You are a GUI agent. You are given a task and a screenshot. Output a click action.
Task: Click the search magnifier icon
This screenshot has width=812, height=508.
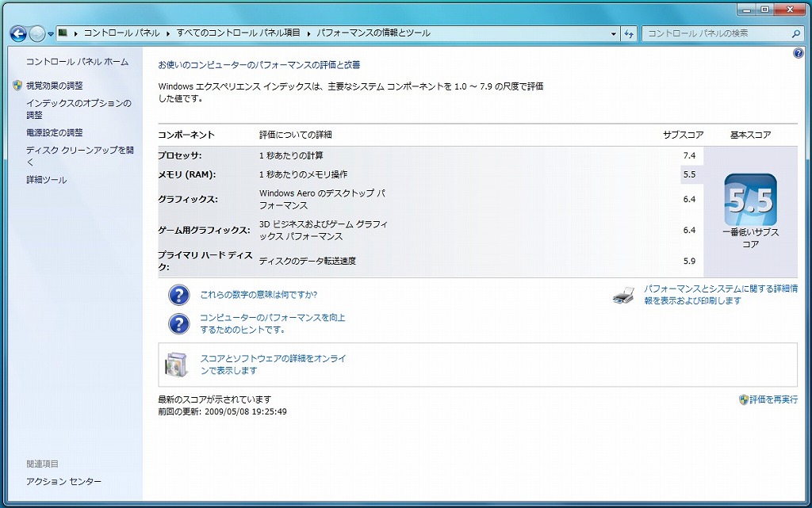point(796,33)
